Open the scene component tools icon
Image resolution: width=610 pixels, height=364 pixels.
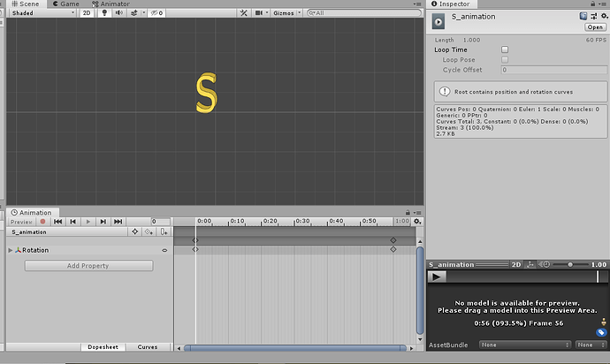[243, 13]
